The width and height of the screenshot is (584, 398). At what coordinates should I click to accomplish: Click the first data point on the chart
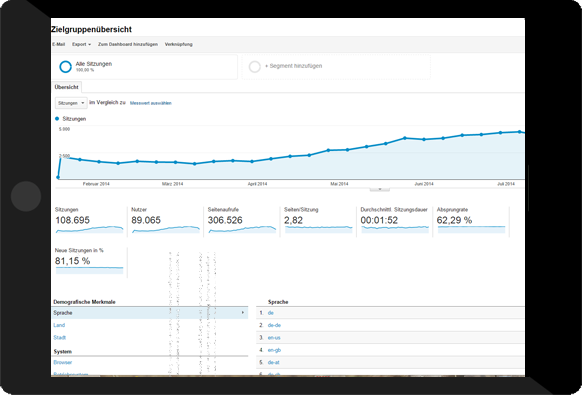click(x=58, y=177)
